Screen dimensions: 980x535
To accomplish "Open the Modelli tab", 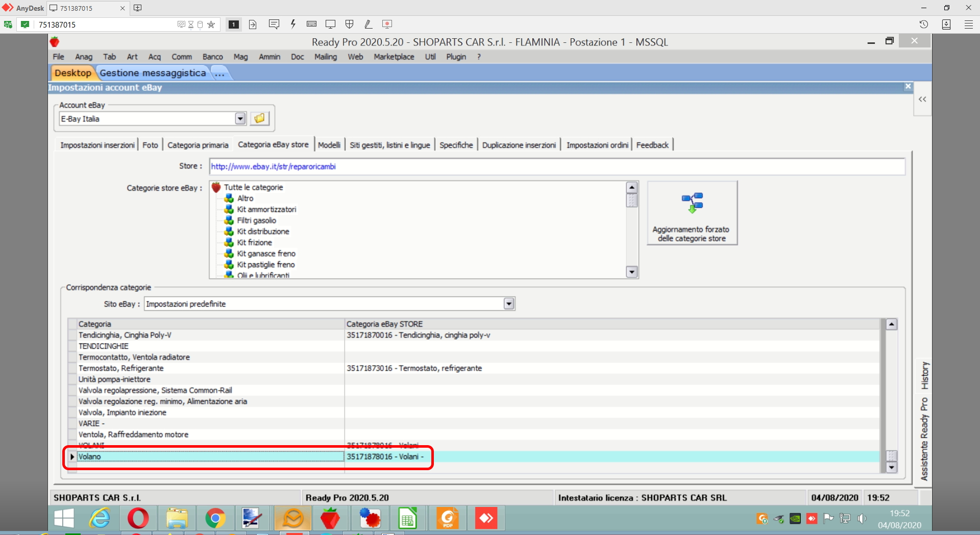I will coord(329,145).
